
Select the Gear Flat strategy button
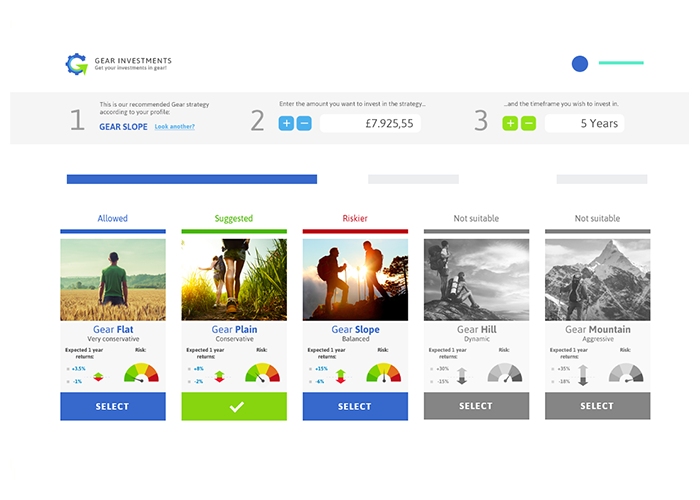(x=112, y=406)
